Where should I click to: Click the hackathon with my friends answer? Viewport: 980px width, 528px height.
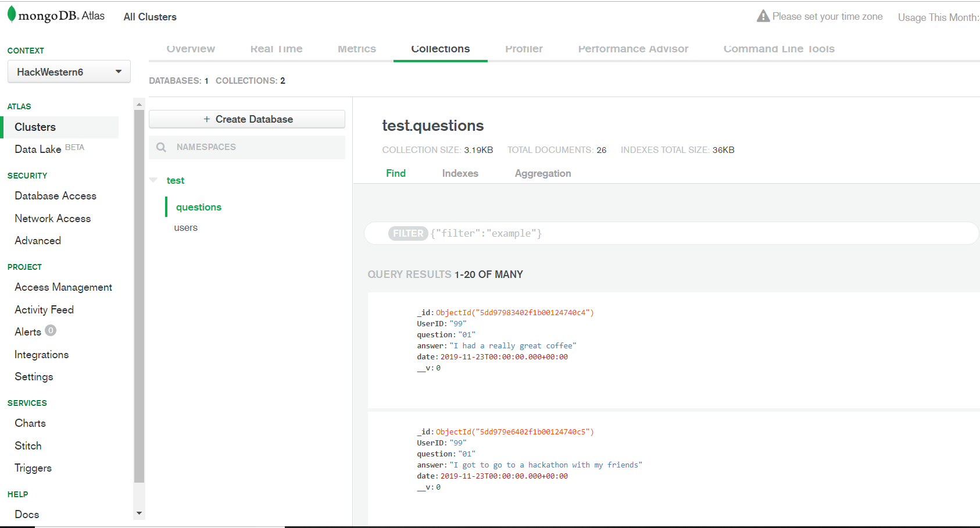click(546, 465)
